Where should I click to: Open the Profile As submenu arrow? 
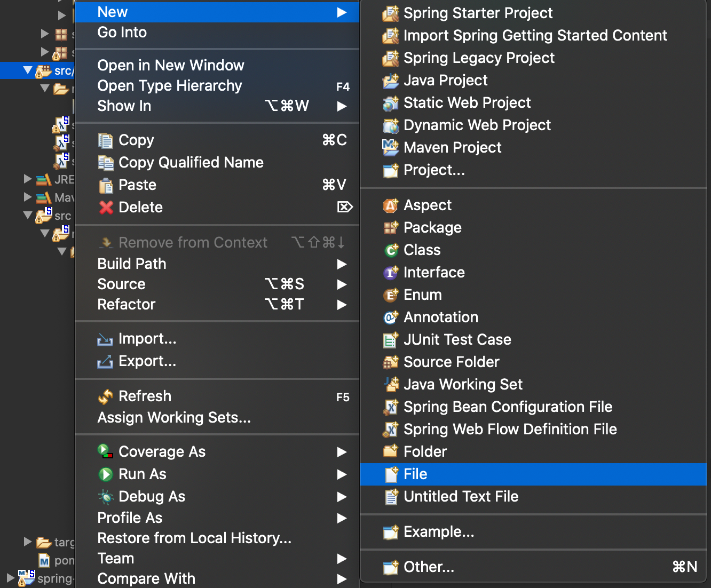coord(342,518)
